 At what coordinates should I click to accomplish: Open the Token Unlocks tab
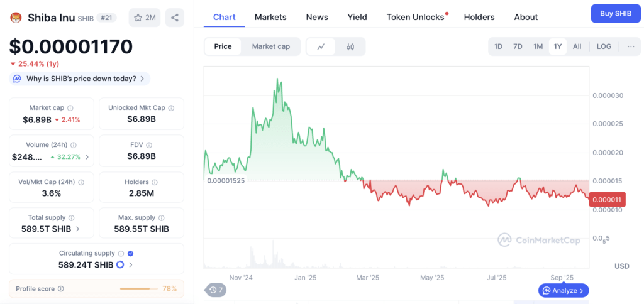tap(416, 17)
